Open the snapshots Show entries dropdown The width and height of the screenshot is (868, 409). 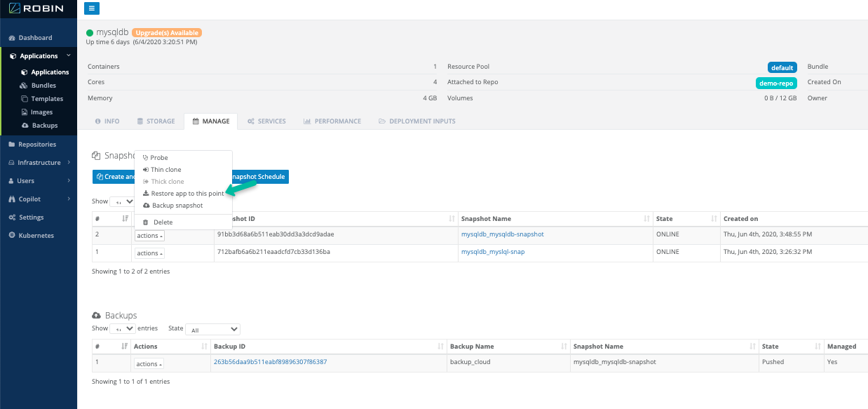pos(122,201)
